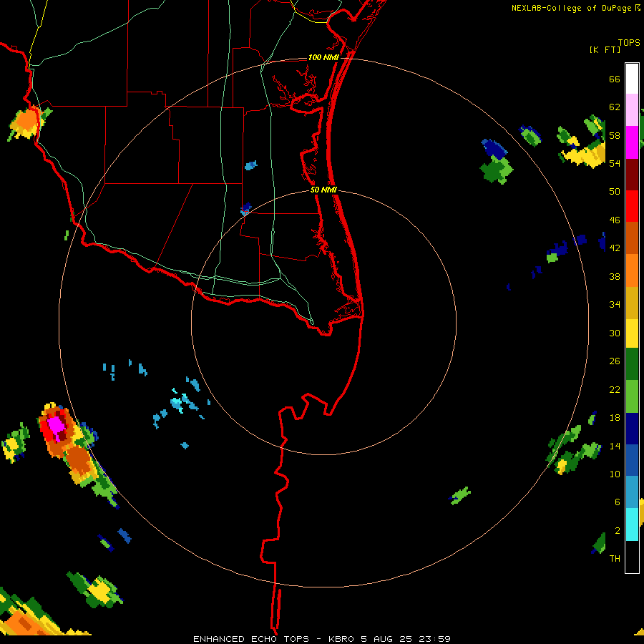Click the 54 legend value

coord(615,163)
